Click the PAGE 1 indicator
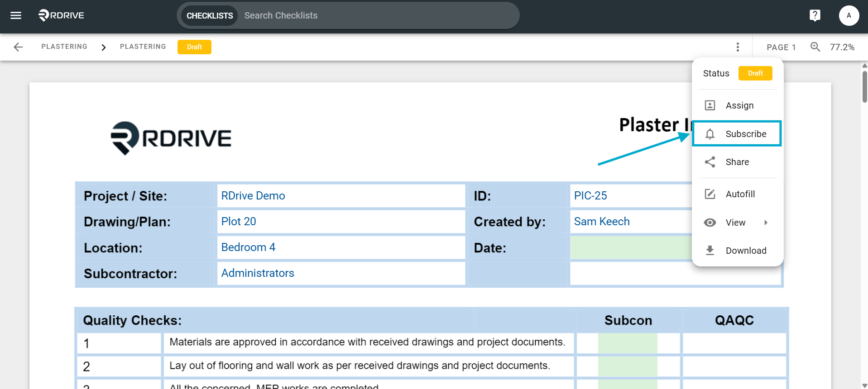Screen dimensions: 868x389 pyautogui.click(x=781, y=47)
